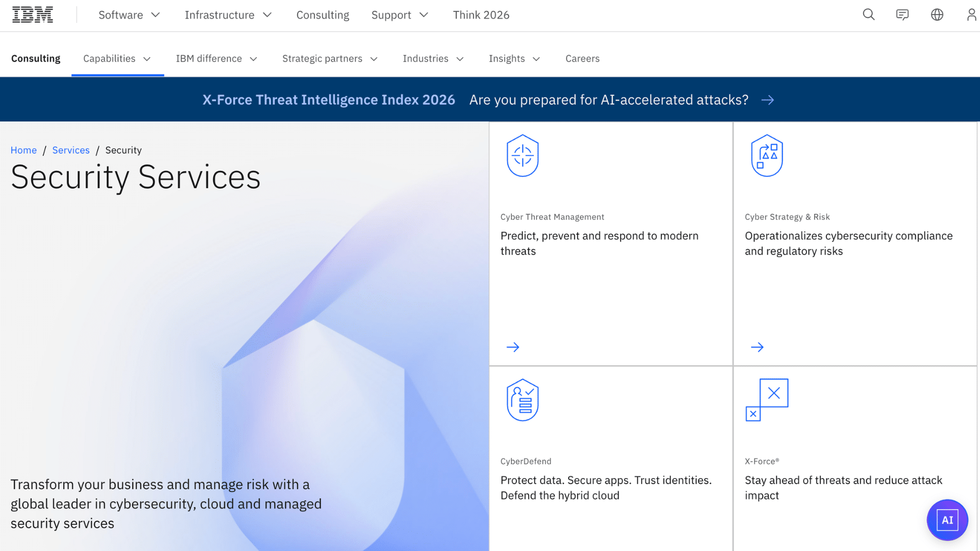
Task: Follow the Services breadcrumb link
Action: click(71, 150)
